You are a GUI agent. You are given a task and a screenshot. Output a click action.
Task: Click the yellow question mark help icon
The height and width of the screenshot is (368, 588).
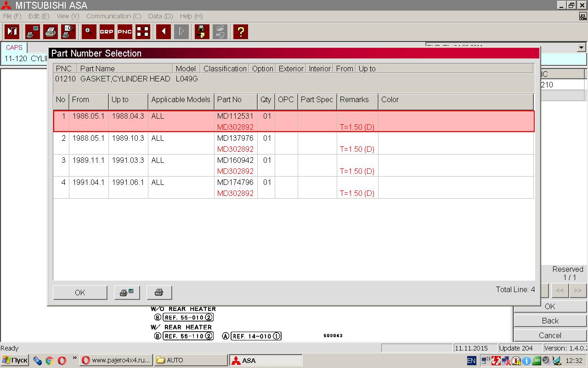(x=240, y=32)
